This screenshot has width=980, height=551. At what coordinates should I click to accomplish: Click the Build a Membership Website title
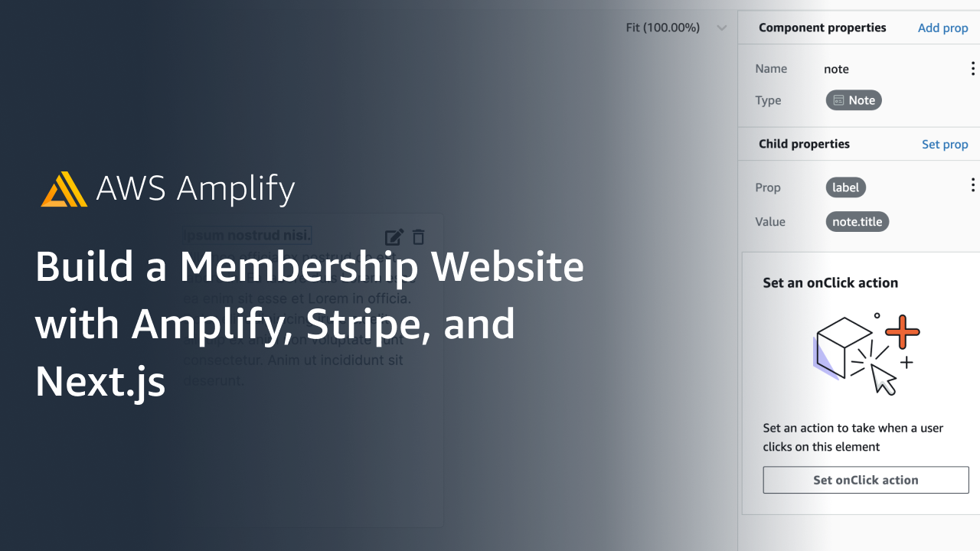click(310, 266)
